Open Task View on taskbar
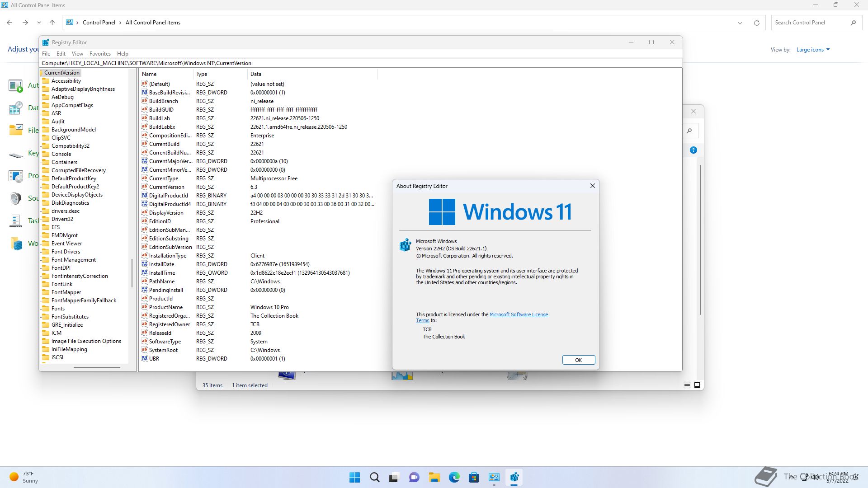Image resolution: width=868 pixels, height=488 pixels. point(394,477)
